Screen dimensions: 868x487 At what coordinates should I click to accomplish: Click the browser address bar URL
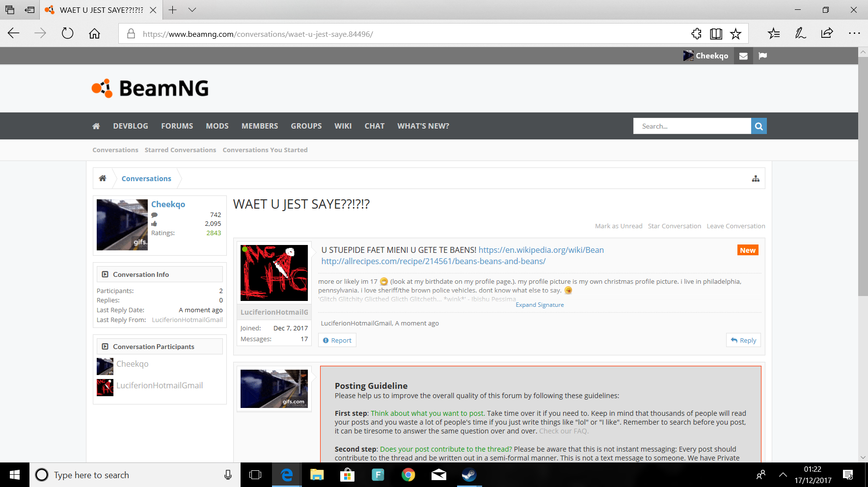point(258,34)
